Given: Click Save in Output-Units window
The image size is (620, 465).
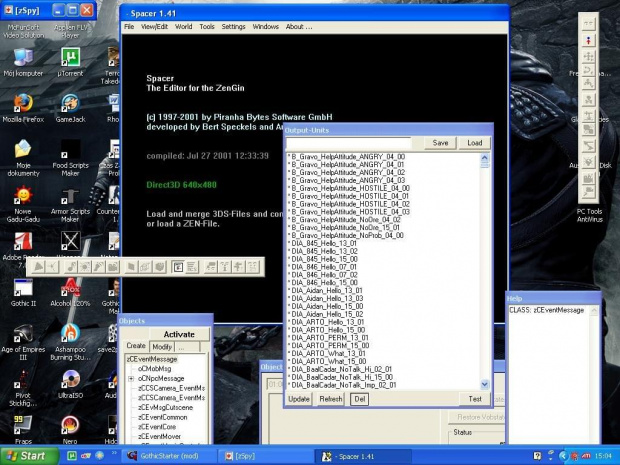Looking at the screenshot, I should point(440,143).
